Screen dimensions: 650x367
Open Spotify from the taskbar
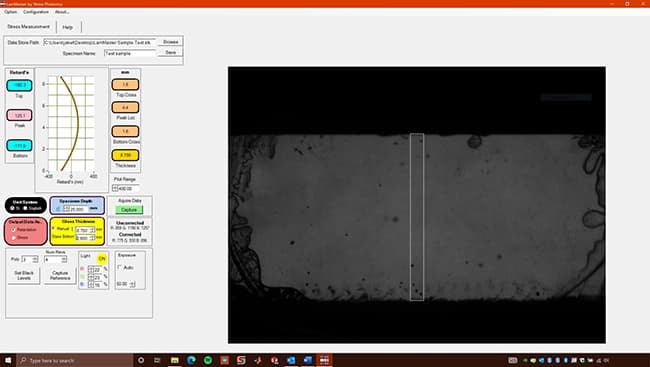pos(208,360)
